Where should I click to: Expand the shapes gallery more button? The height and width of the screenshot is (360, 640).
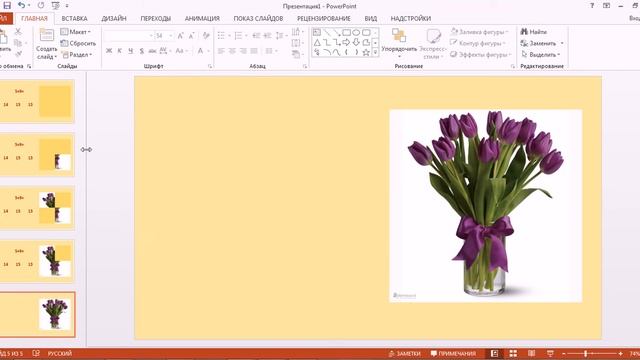tap(375, 52)
